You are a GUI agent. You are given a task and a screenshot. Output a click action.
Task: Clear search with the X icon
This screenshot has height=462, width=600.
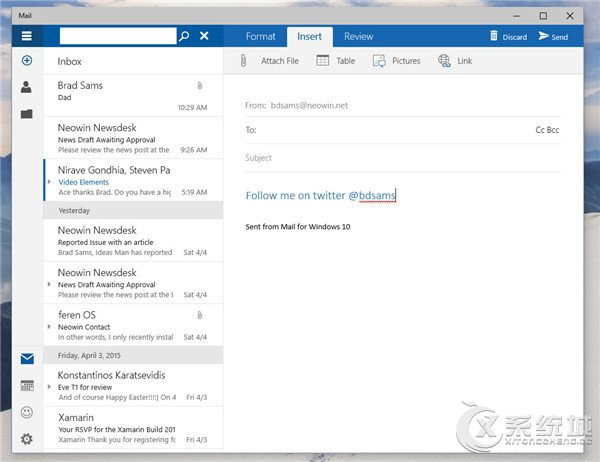click(x=204, y=36)
